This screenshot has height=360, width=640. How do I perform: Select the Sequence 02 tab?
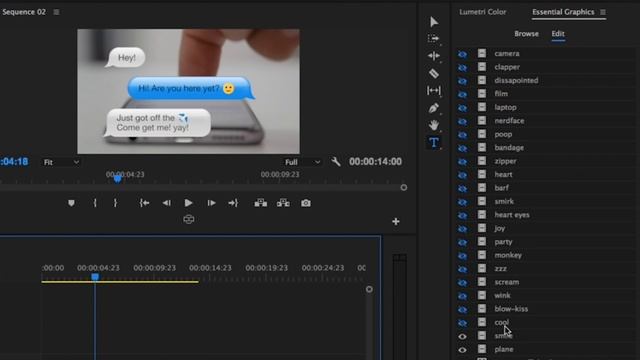point(24,12)
